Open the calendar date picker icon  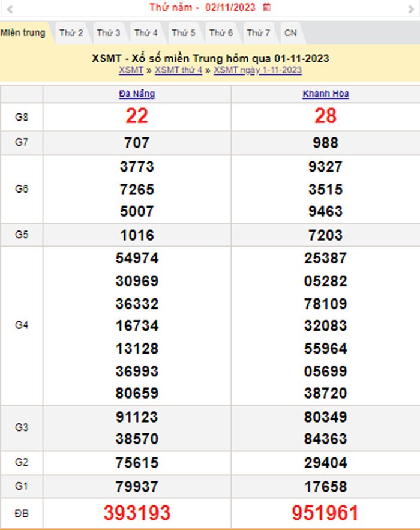pyautogui.click(x=267, y=8)
